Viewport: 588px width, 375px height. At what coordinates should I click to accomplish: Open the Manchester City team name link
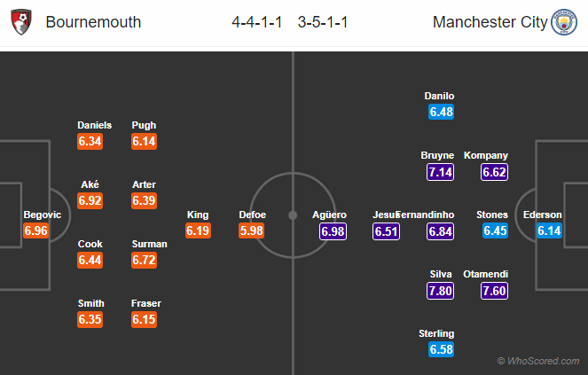[x=490, y=22]
